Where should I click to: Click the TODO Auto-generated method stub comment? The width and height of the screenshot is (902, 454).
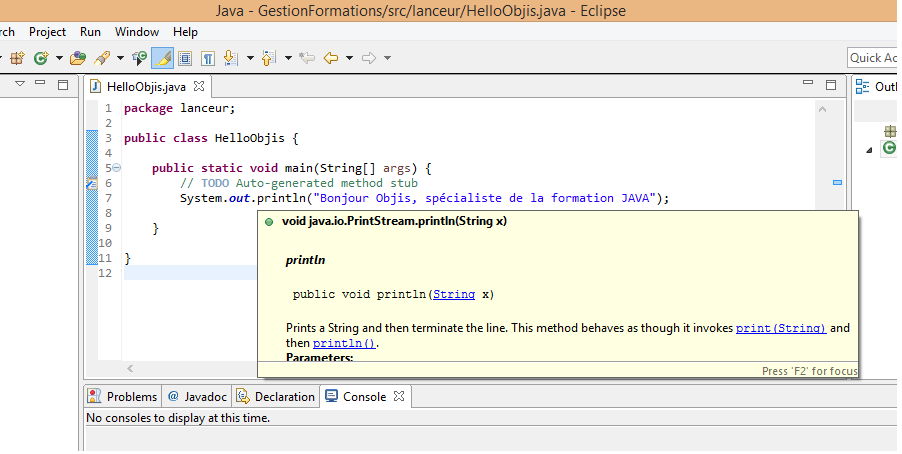tap(299, 183)
